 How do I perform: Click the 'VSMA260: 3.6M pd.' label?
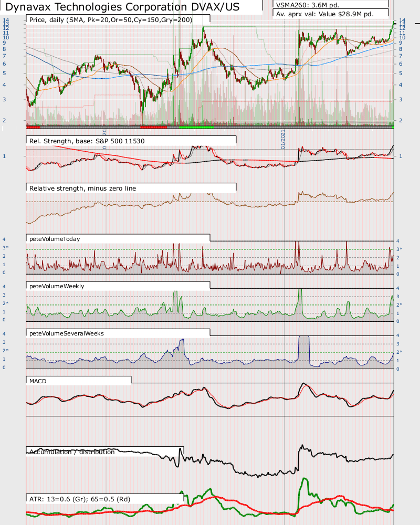pyautogui.click(x=308, y=5)
